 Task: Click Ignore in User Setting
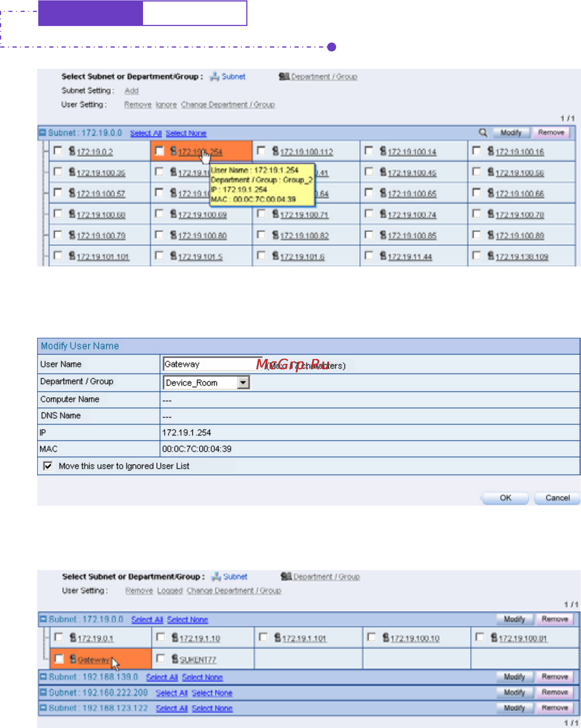pos(166,105)
